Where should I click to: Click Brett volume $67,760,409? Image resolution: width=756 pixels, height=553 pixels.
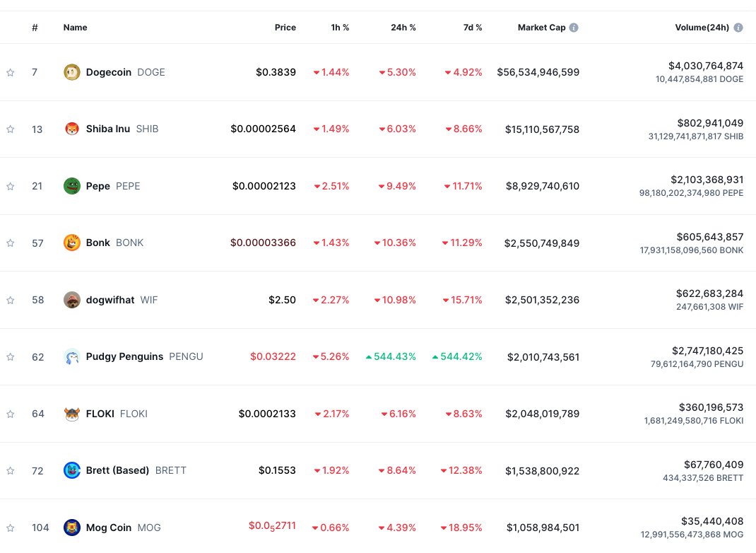tap(714, 465)
